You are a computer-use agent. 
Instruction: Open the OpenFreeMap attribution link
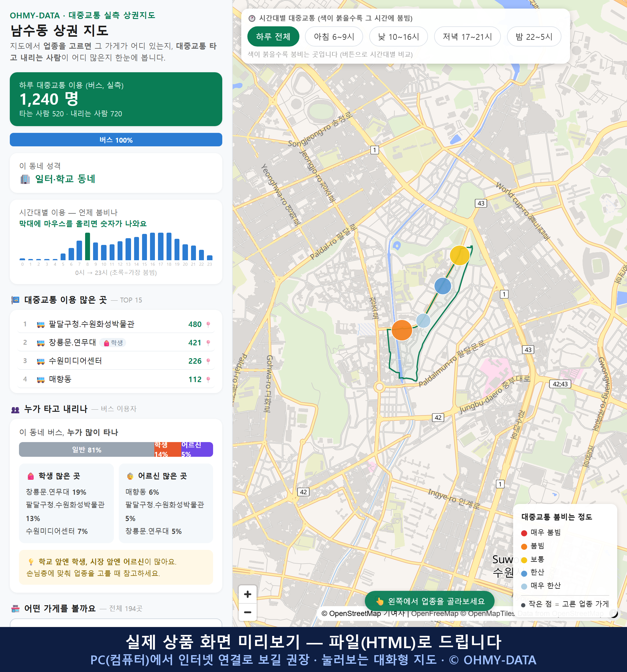435,614
